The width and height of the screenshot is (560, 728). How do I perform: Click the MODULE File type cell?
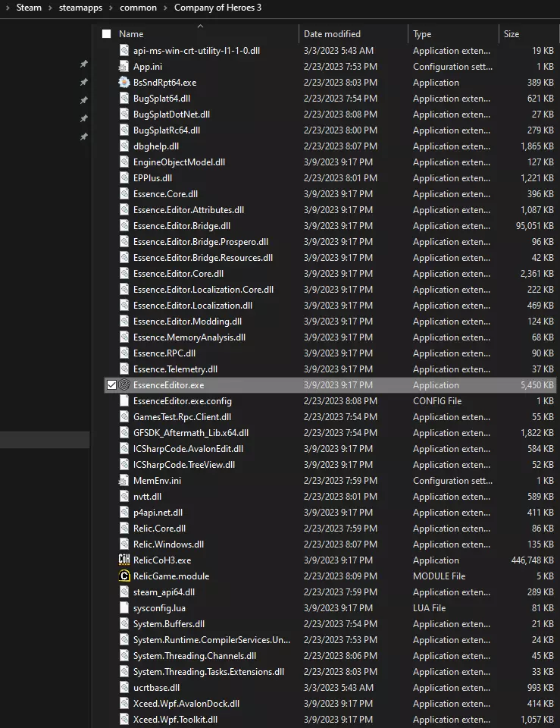[x=439, y=576]
